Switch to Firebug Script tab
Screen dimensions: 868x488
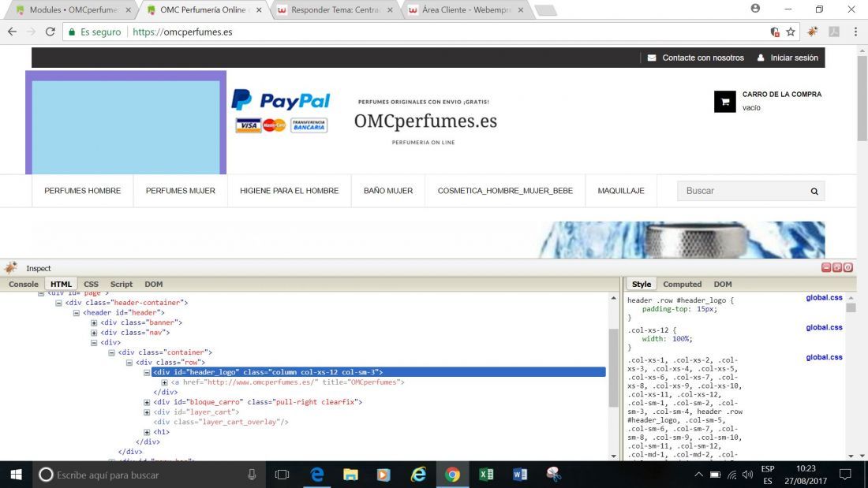(122, 284)
